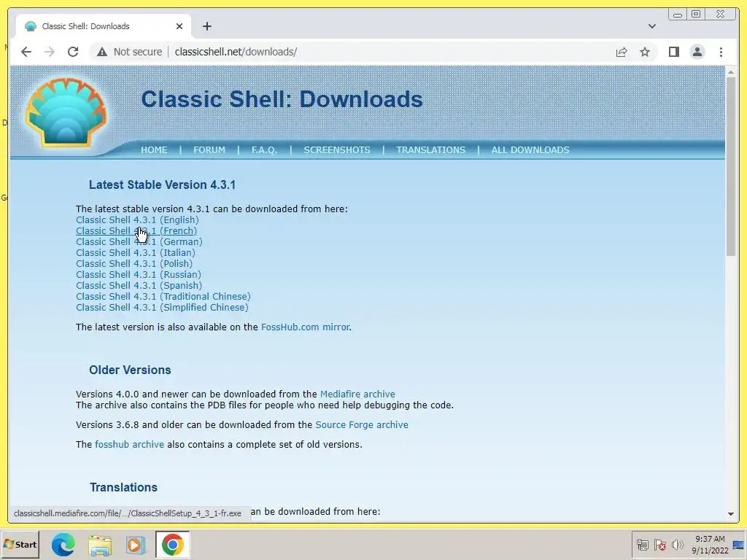Click the browser Back arrow

26,52
